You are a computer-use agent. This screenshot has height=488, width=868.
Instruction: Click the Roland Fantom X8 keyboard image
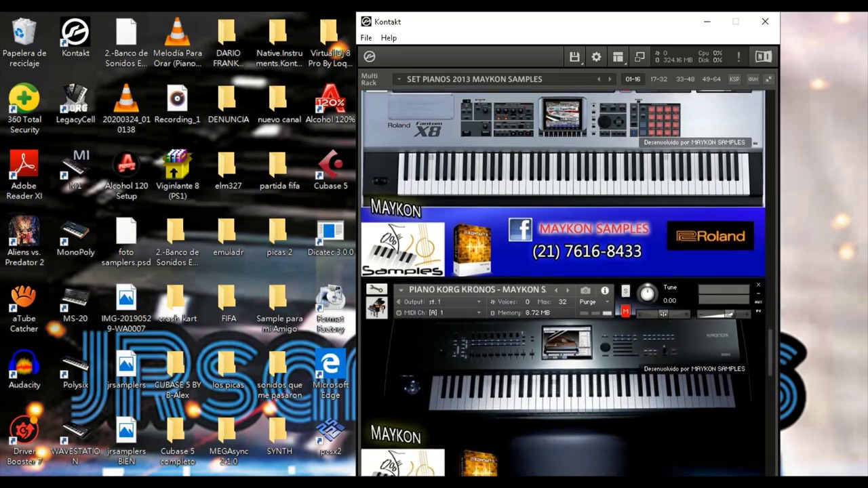563,148
